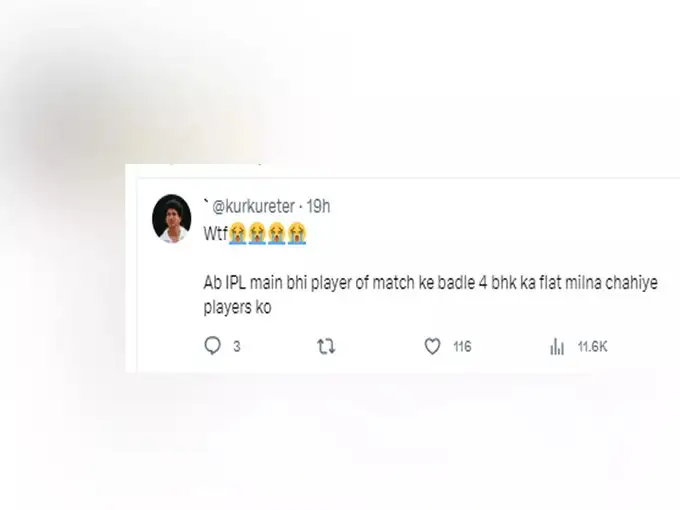Click empty space between retweet and heart icons

pyautogui.click(x=379, y=347)
